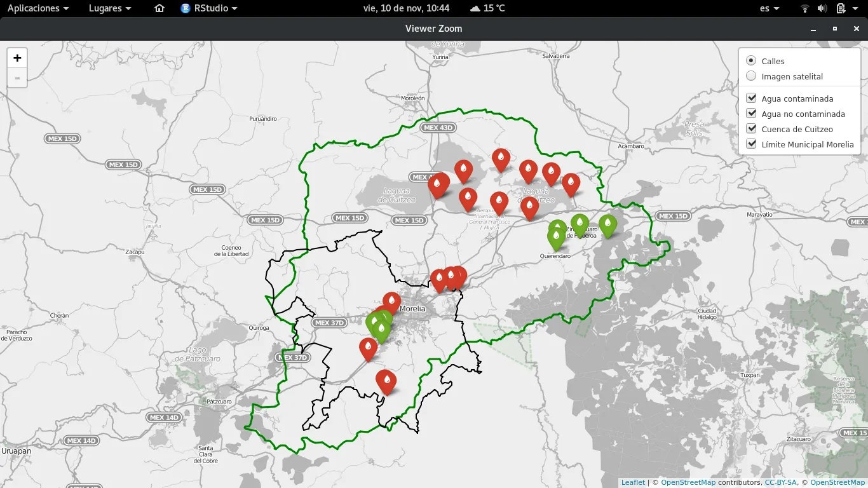Click red marker on highway southwest of Morelia

(368, 349)
